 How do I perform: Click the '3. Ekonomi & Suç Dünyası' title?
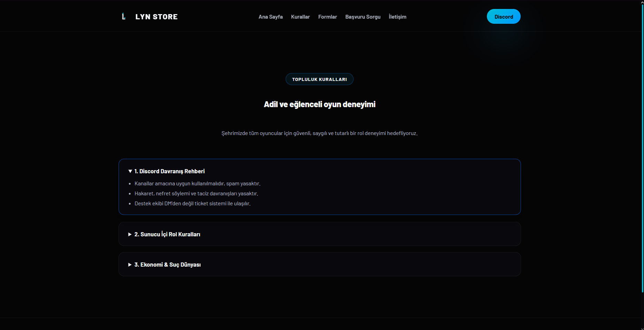click(167, 265)
